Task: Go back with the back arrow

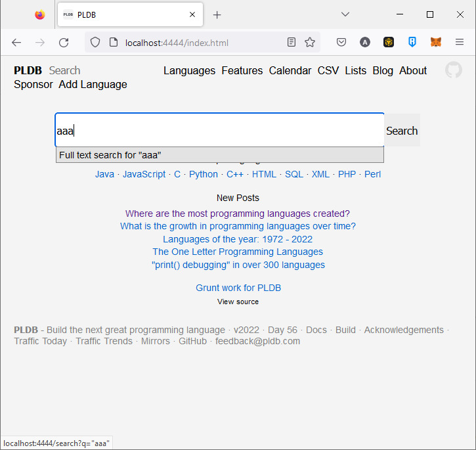Action: click(x=16, y=43)
